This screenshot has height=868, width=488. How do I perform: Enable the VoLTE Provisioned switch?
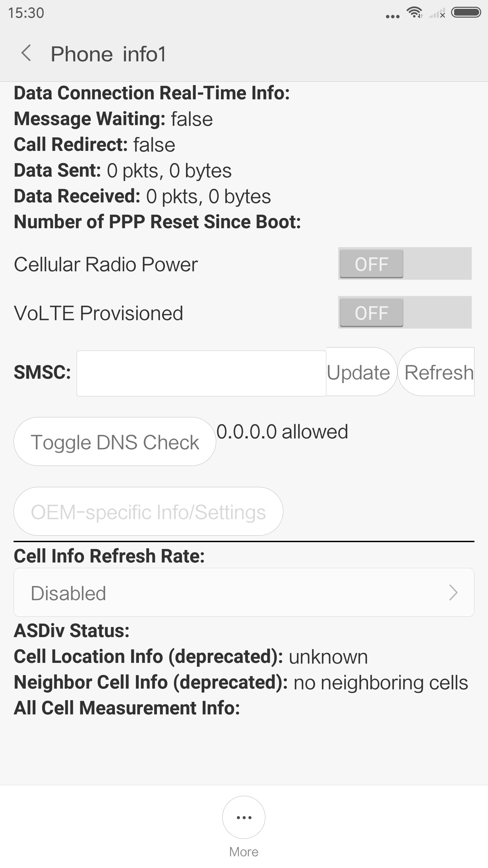click(405, 313)
